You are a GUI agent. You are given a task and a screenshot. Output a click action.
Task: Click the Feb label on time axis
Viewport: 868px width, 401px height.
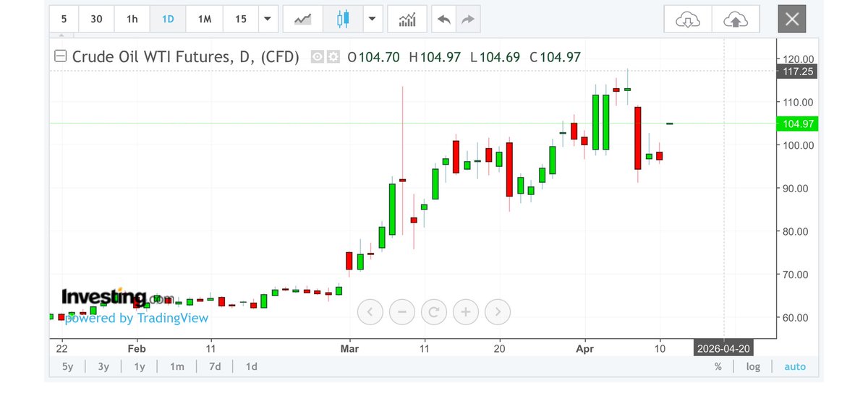click(135, 348)
